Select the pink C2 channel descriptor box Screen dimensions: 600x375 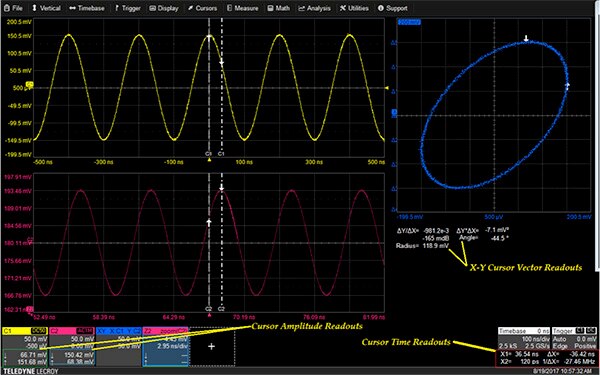(x=72, y=346)
